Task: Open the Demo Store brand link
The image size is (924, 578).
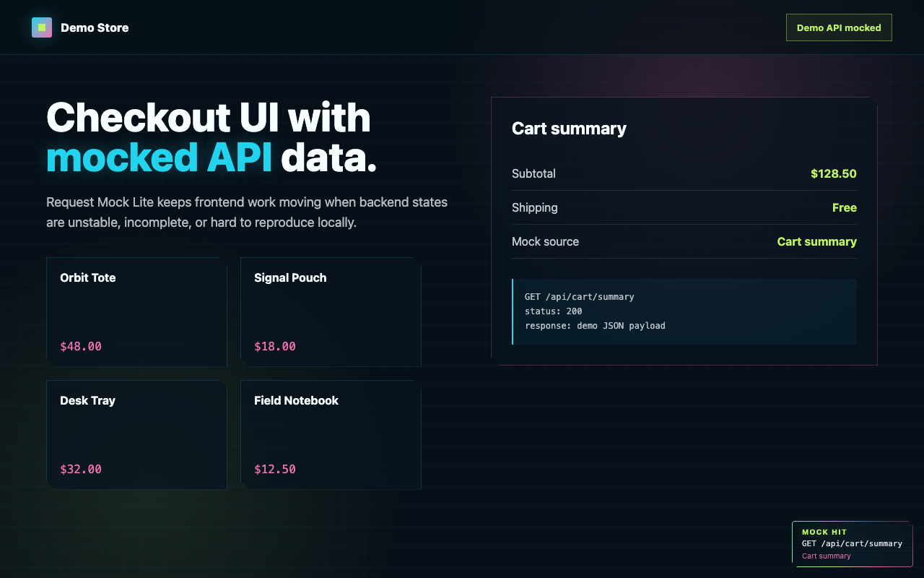Action: coord(80,27)
